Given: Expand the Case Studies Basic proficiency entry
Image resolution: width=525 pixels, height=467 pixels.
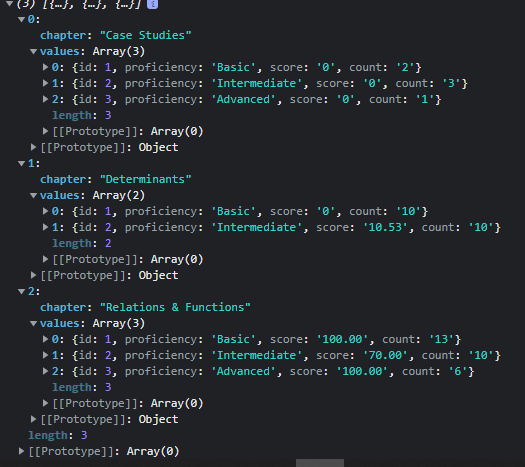Looking at the screenshot, I should coord(45,67).
